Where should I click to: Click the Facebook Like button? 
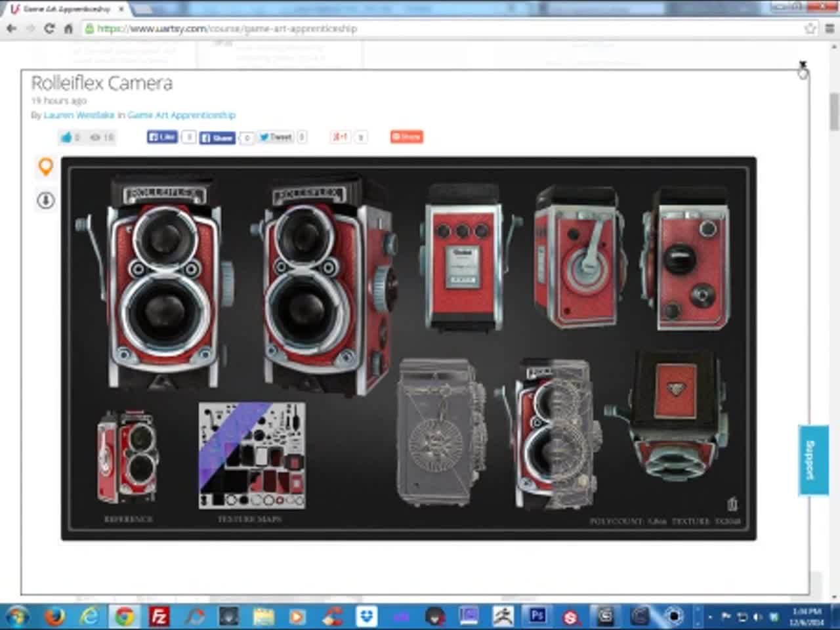pos(162,136)
